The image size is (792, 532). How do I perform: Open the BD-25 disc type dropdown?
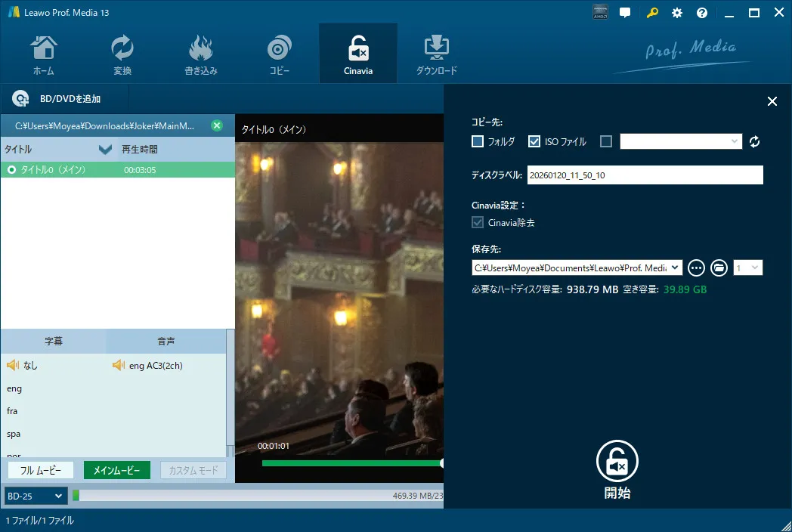[x=35, y=496]
